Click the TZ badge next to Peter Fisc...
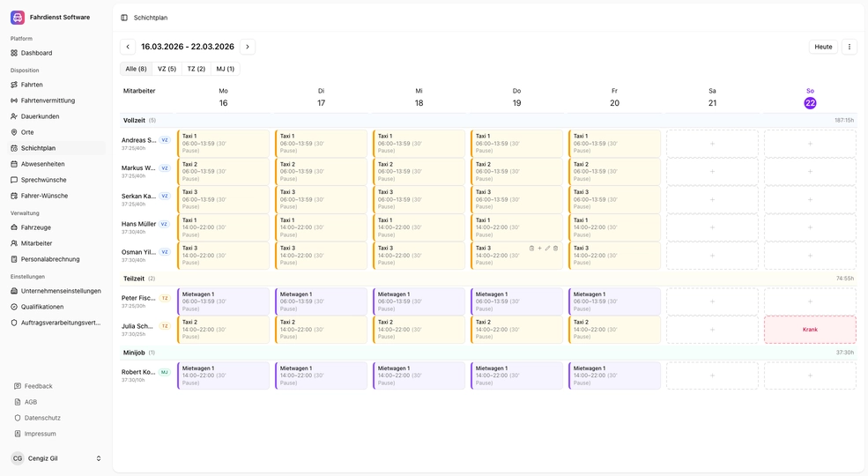The width and height of the screenshot is (868, 476). click(x=165, y=298)
